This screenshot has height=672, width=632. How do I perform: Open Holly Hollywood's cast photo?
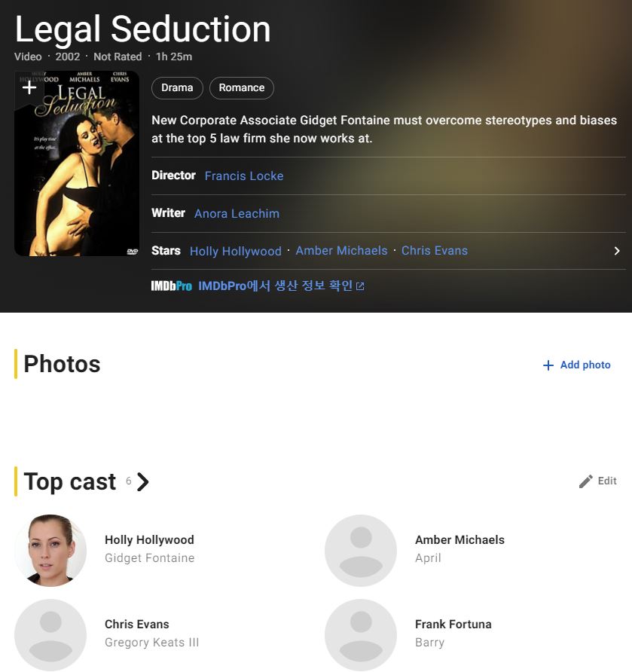point(50,551)
